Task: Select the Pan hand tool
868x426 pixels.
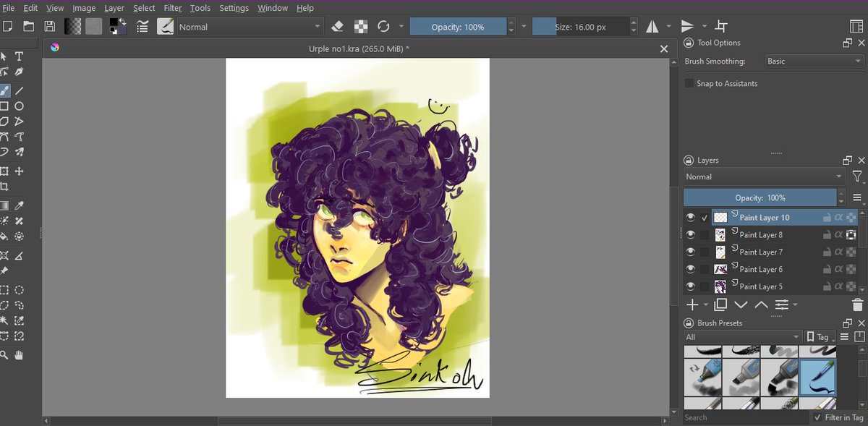Action: [x=20, y=355]
